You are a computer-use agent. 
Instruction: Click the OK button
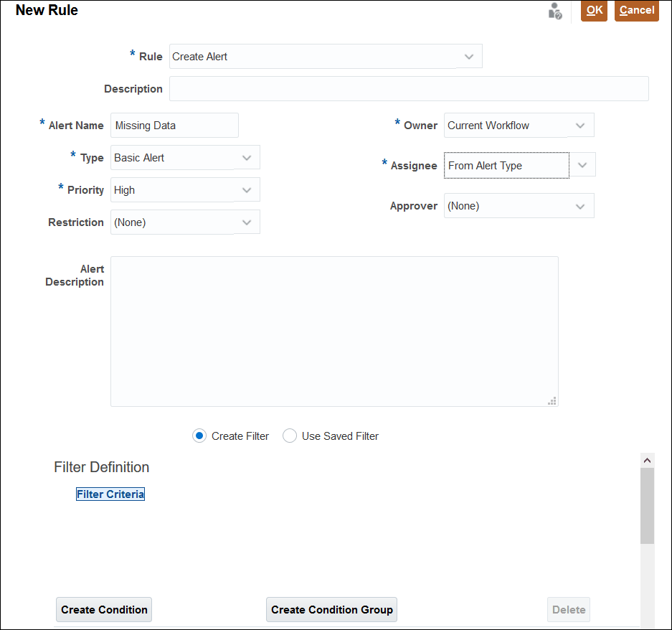pyautogui.click(x=594, y=11)
